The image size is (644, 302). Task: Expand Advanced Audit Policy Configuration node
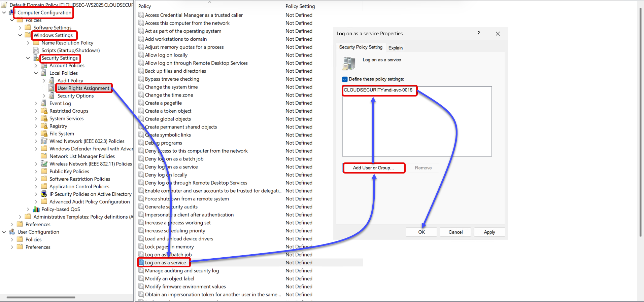tap(36, 202)
